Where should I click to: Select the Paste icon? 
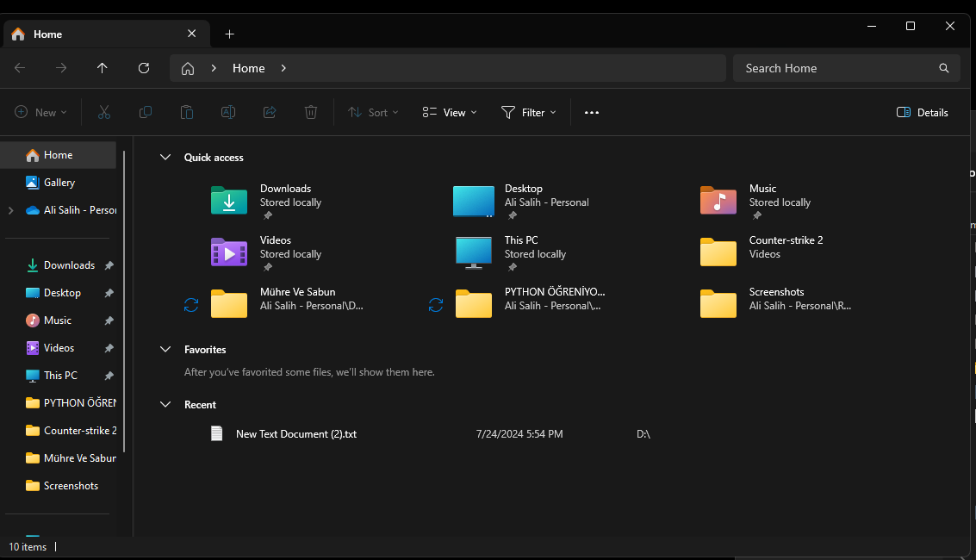pyautogui.click(x=186, y=112)
